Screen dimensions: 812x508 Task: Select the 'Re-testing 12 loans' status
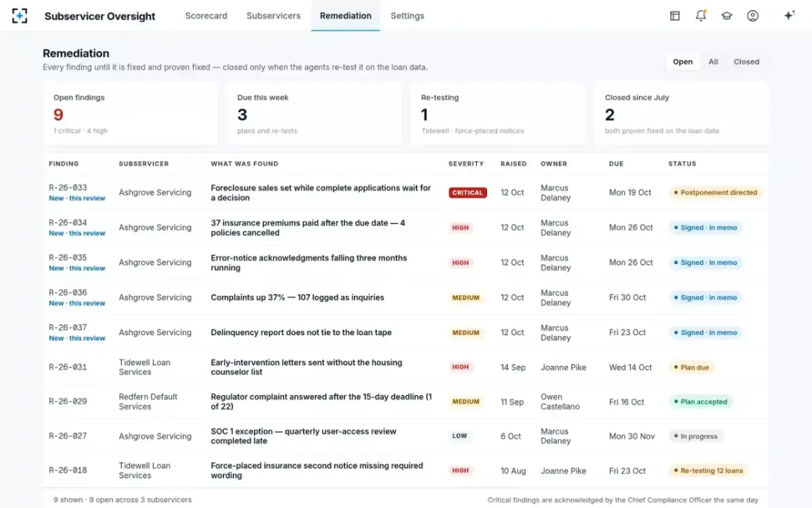708,471
